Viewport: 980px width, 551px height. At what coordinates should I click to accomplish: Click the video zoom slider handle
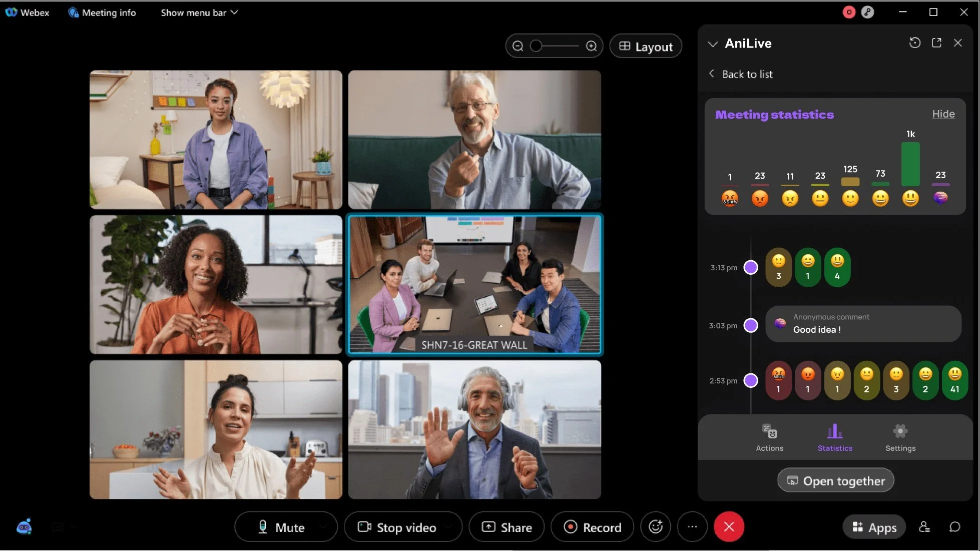point(536,46)
